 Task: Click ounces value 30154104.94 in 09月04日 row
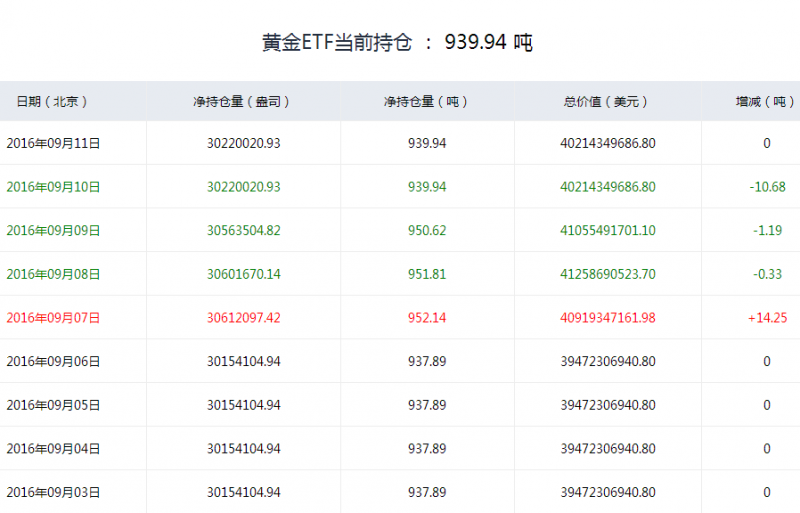[243, 449]
